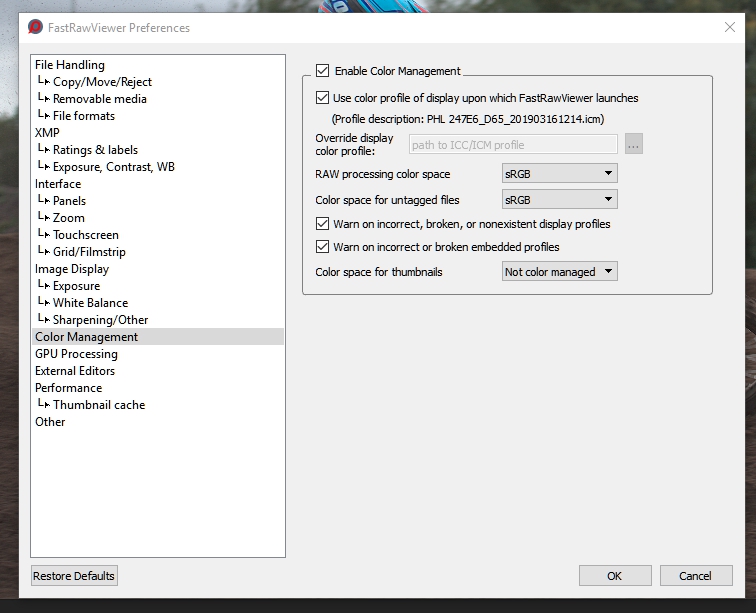Viewport: 756px width, 613px height.
Task: Select Performance category
Action: (158, 388)
